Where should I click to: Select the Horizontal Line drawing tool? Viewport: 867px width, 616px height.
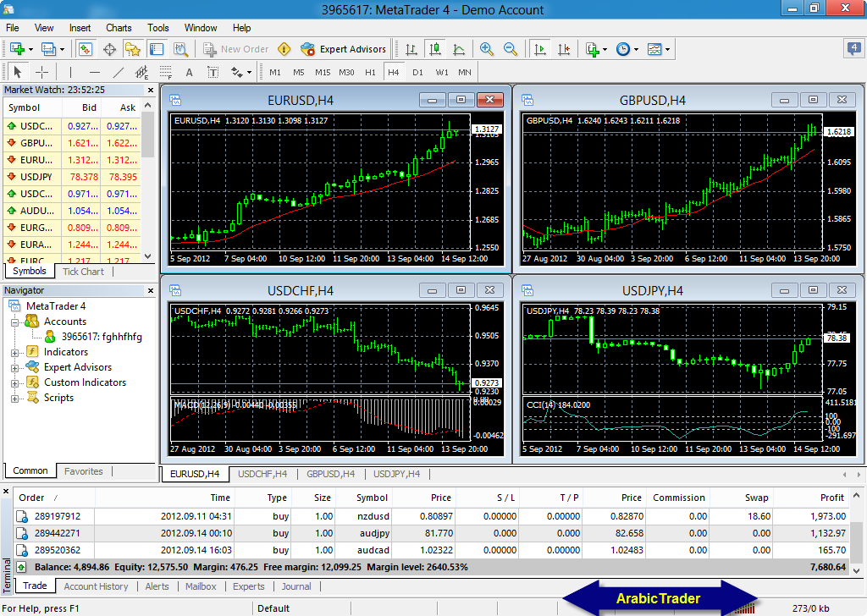point(95,72)
